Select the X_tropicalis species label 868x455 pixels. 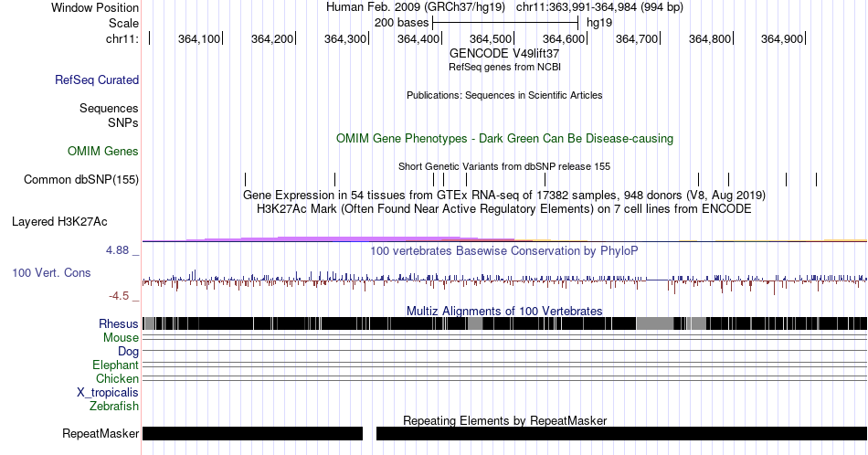[x=108, y=393]
